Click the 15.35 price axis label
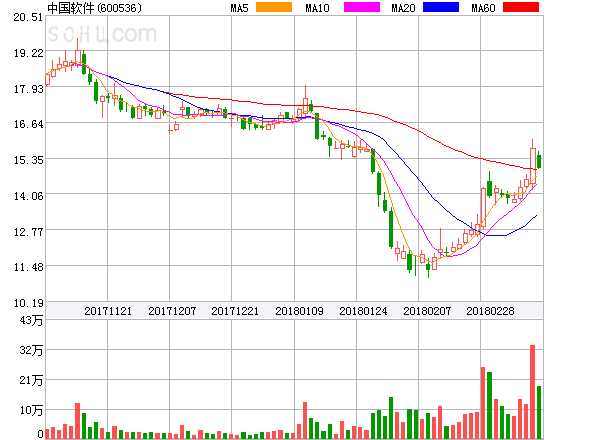Screen dimensions: 600x440 (28, 160)
